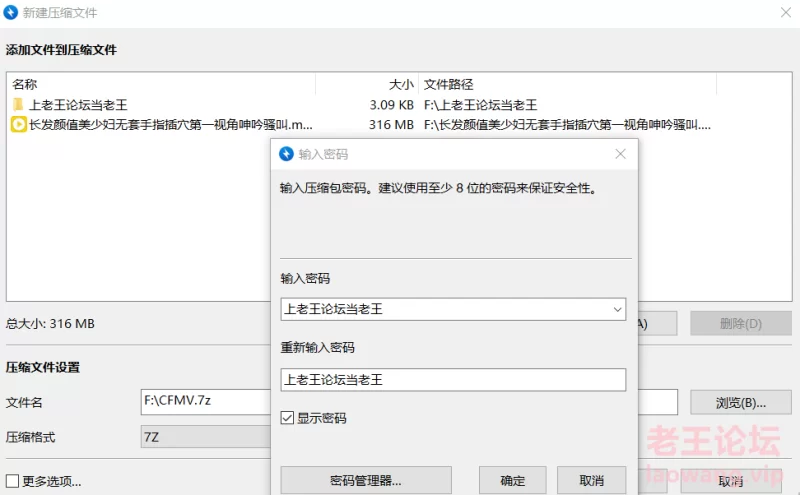This screenshot has width=800, height=495.
Task: Toggle the 显示密码 checkbox
Action: (x=288, y=418)
